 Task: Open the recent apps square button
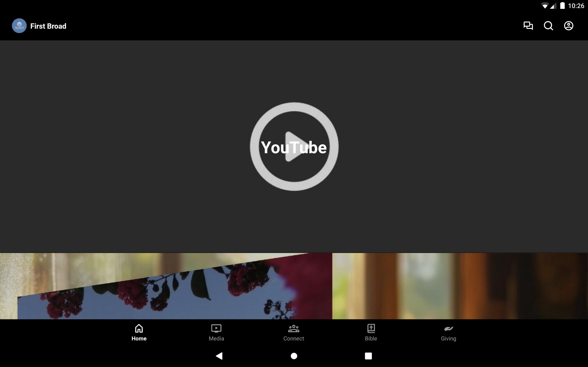(x=368, y=356)
